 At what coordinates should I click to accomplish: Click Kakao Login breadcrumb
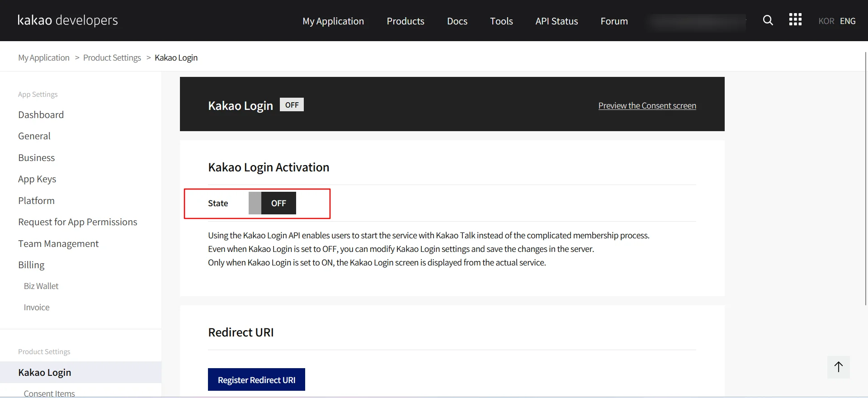click(x=176, y=57)
